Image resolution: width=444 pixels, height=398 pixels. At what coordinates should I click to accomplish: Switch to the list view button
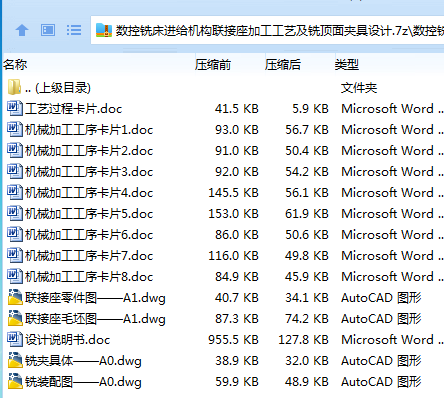coord(74,30)
